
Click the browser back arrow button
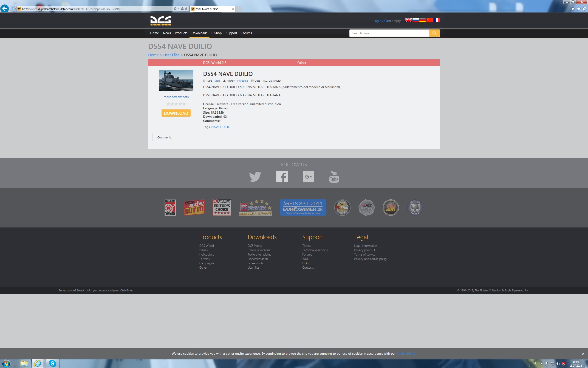pyautogui.click(x=4, y=9)
